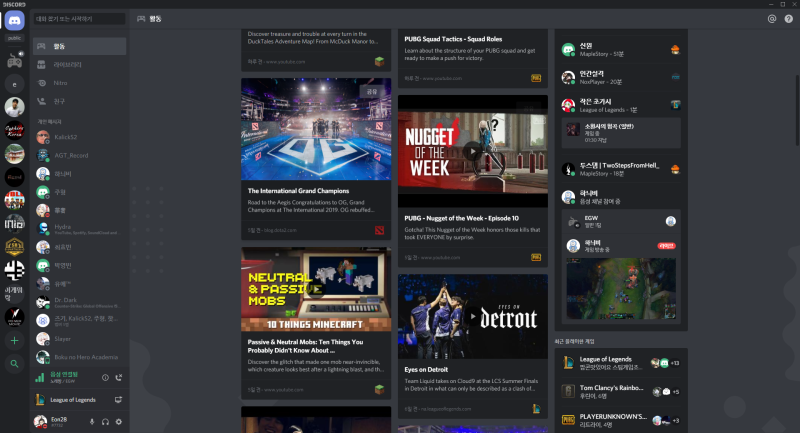Click League of Legends icon on Eyes on Detroit card
The image size is (800, 433).
click(x=536, y=409)
